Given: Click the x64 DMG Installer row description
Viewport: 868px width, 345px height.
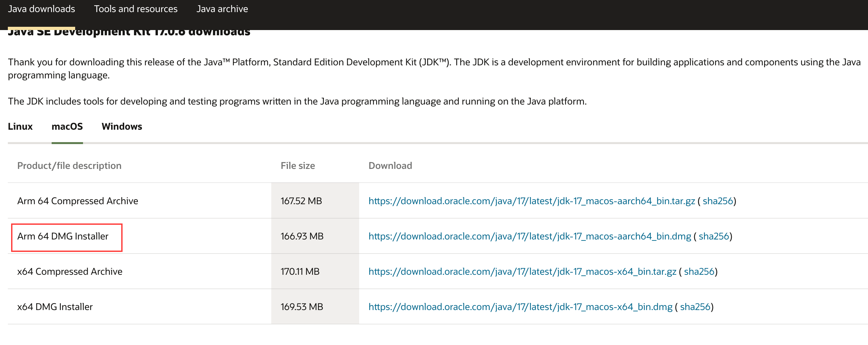Looking at the screenshot, I should tap(55, 307).
